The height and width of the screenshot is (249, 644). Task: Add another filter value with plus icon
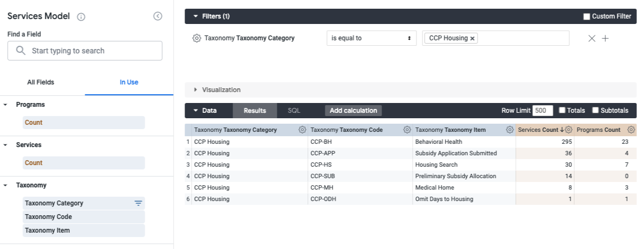pos(605,38)
